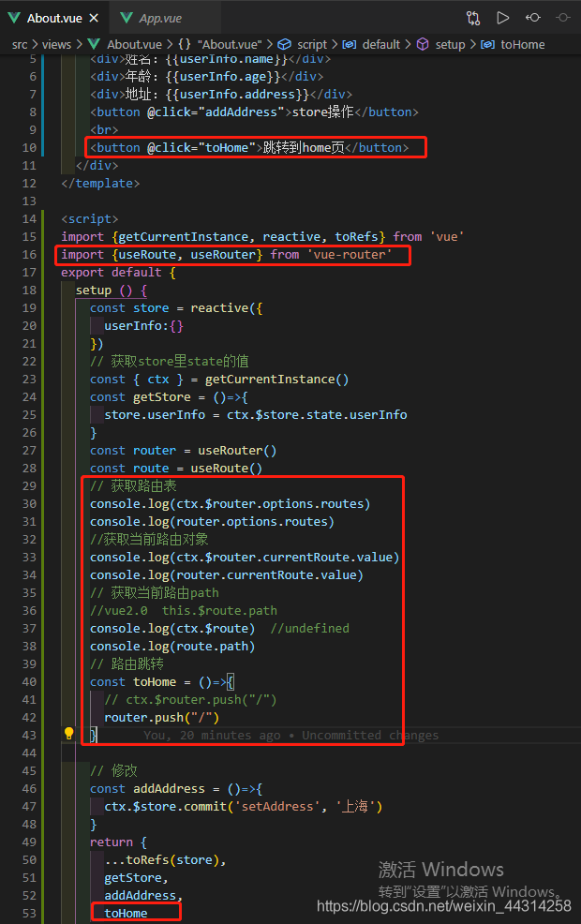581x924 pixels.
Task: Select the 'toHome' breadcrumb item
Action: (523, 45)
